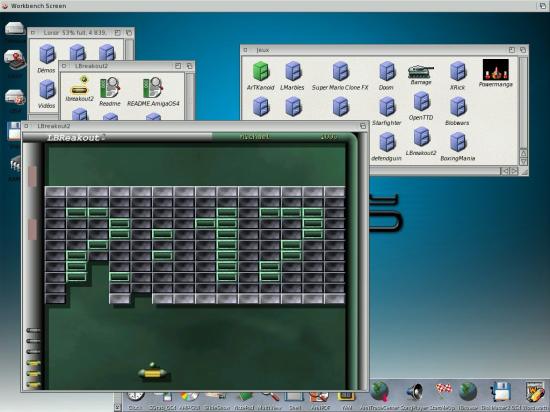550x412 pixels.
Task: Click the LBreakout2 drawer window title
Action: [x=92, y=66]
